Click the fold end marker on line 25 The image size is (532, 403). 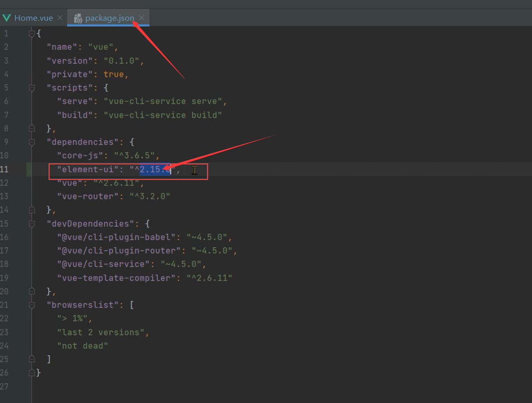(32, 359)
